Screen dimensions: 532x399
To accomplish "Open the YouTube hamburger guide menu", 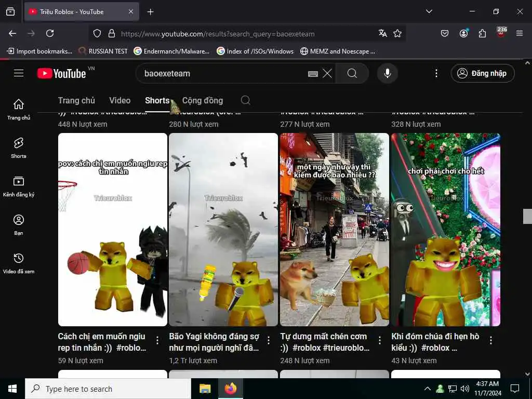I will (19, 73).
